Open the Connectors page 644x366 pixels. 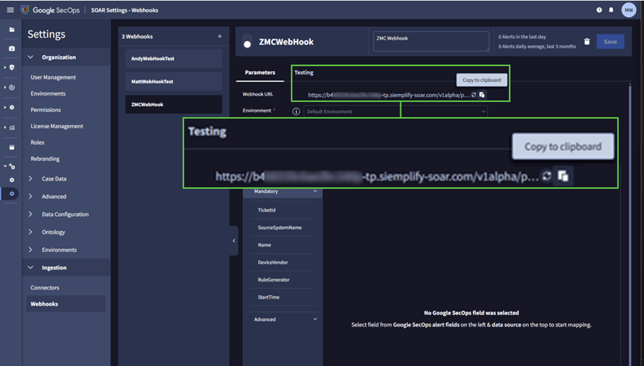pos(45,288)
